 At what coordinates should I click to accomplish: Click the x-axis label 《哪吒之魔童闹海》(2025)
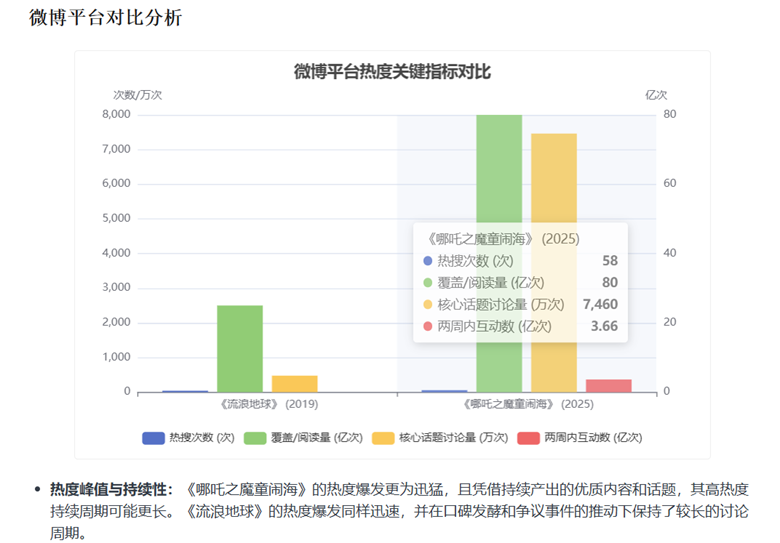[528, 404]
